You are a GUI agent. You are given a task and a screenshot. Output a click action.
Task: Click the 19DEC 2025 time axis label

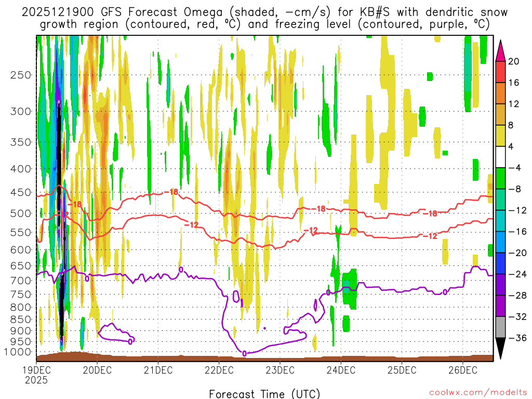point(36,375)
